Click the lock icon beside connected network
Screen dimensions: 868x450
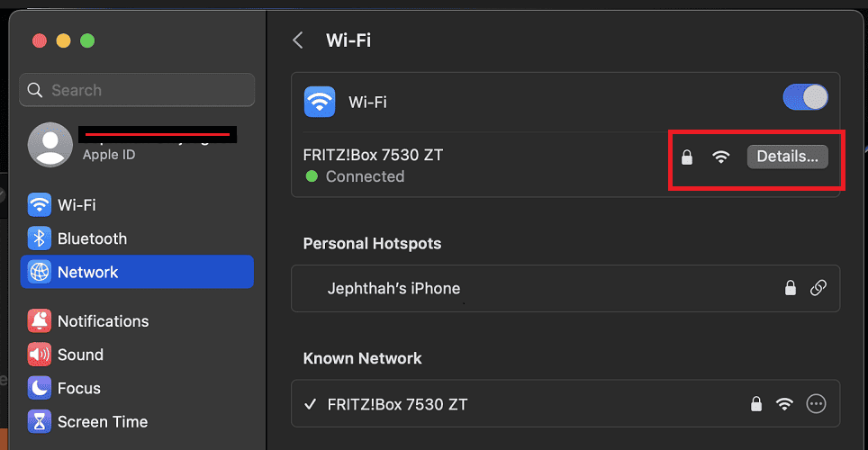(x=687, y=157)
